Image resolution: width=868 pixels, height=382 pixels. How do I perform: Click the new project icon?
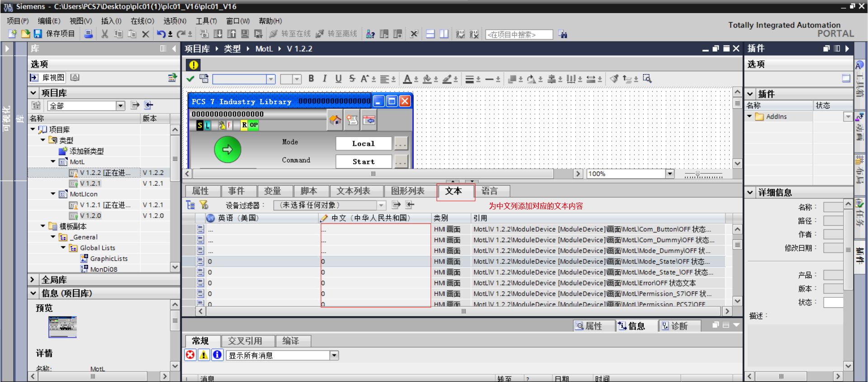(13, 34)
